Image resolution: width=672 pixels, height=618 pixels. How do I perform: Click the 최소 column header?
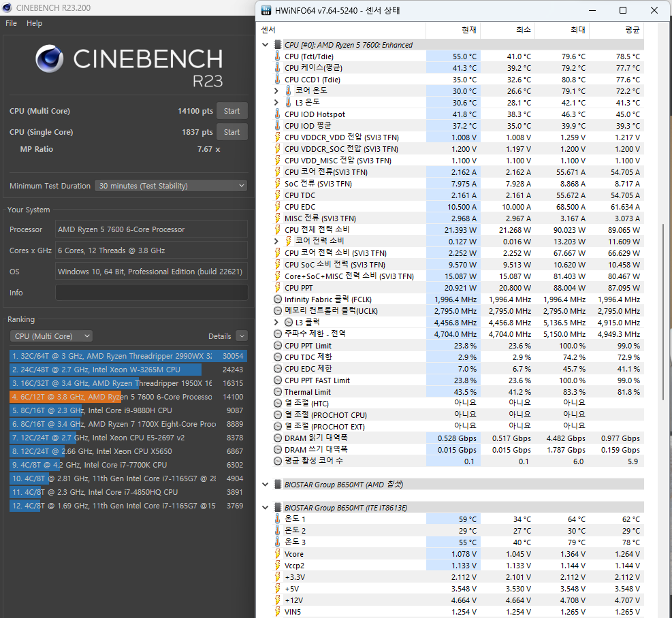[x=507, y=29]
